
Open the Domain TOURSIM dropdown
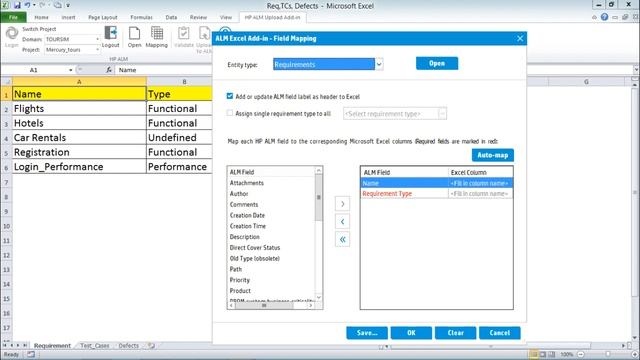(x=98, y=39)
